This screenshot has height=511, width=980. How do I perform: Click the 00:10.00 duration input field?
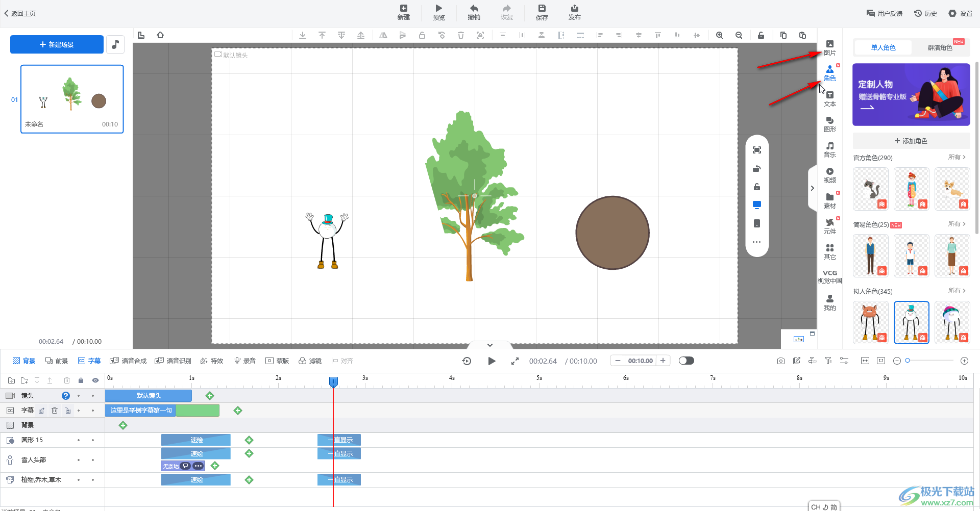pos(640,361)
